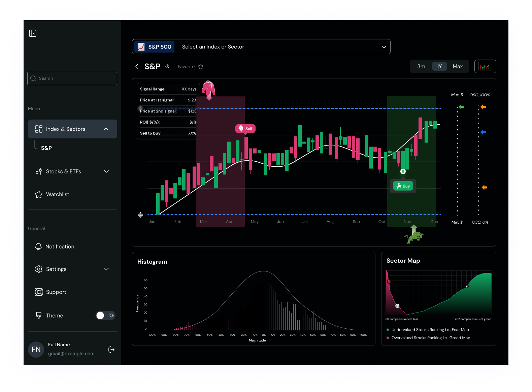Click 'ROI( $/%):' row
532x392 pixels.
point(168,122)
